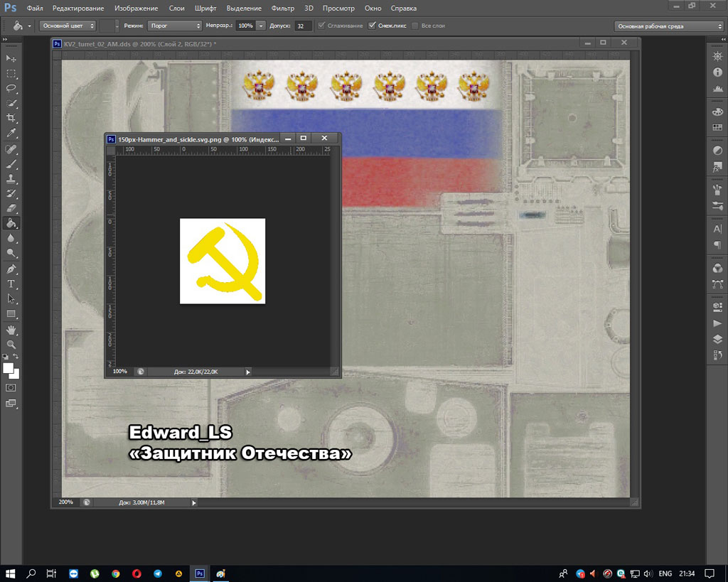
Task: Open the Actions play panel icon
Action: (x=717, y=323)
